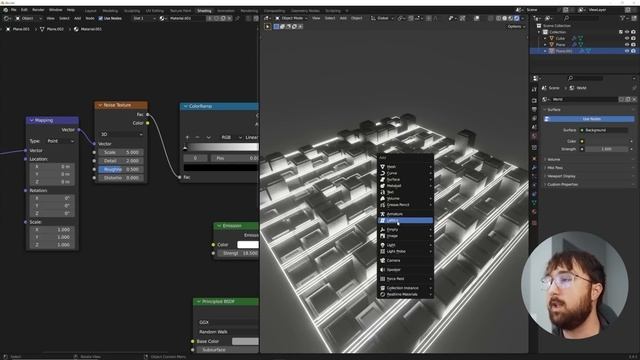640x360 pixels.
Task: Open the viewport Options dropdown
Action: click(516, 27)
